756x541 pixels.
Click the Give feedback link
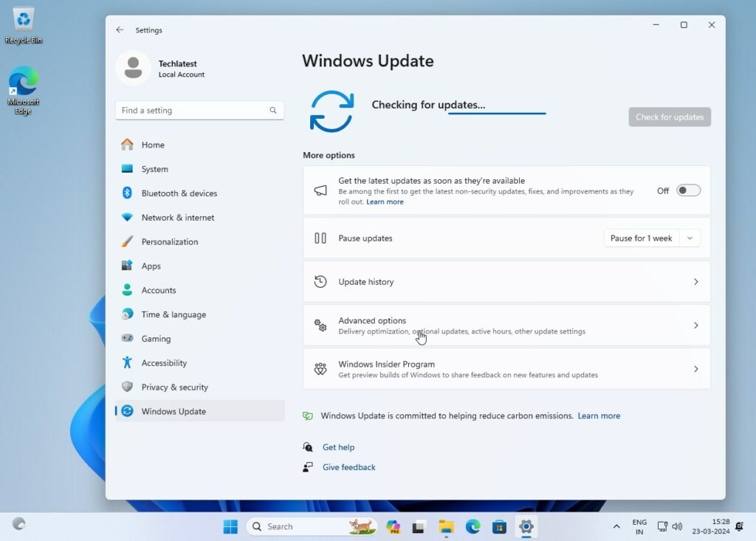[x=348, y=467]
